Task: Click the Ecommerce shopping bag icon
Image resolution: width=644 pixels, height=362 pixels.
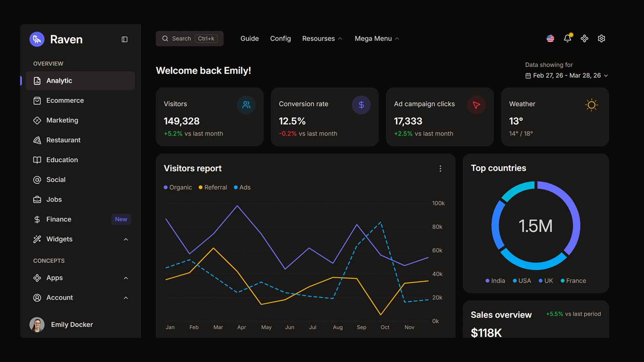Action: [x=37, y=101]
